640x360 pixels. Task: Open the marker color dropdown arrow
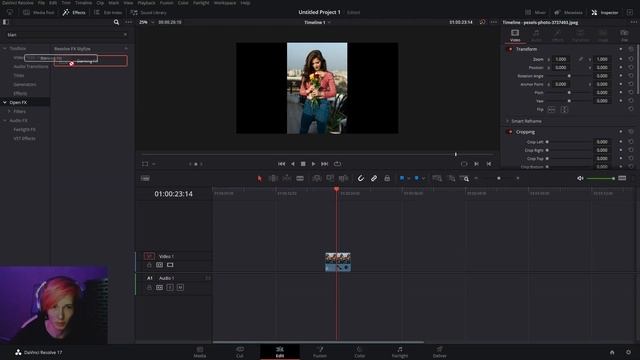(x=423, y=179)
